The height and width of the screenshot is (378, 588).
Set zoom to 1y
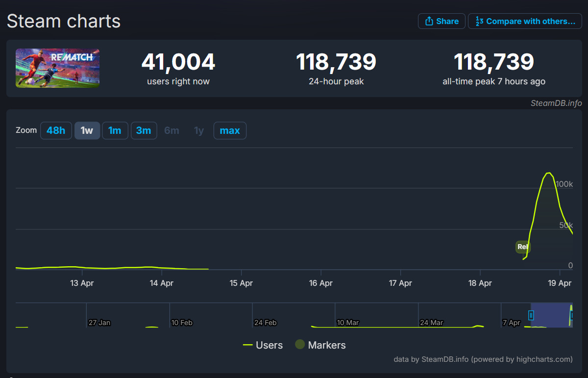coord(198,130)
